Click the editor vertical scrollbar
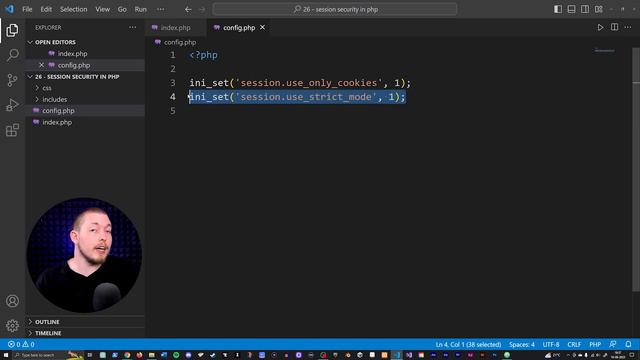This screenshot has width=640, height=360. pos(636,169)
